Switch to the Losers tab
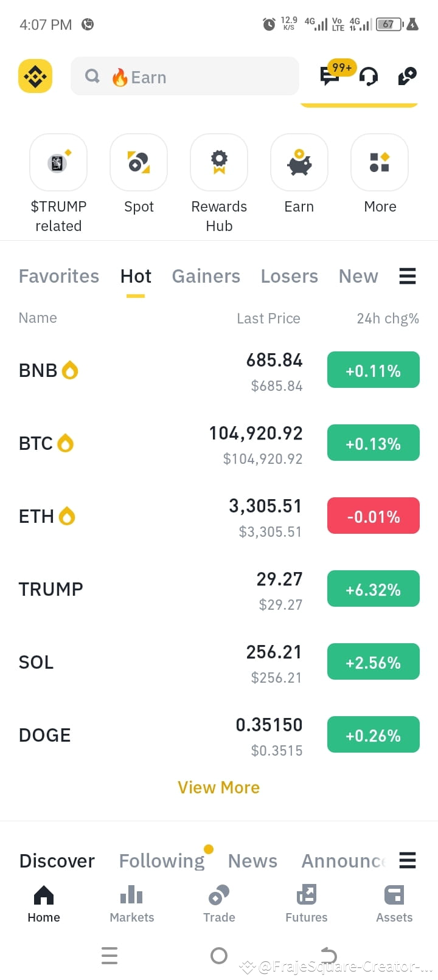Screen dimensions: 438x980 click(290, 276)
